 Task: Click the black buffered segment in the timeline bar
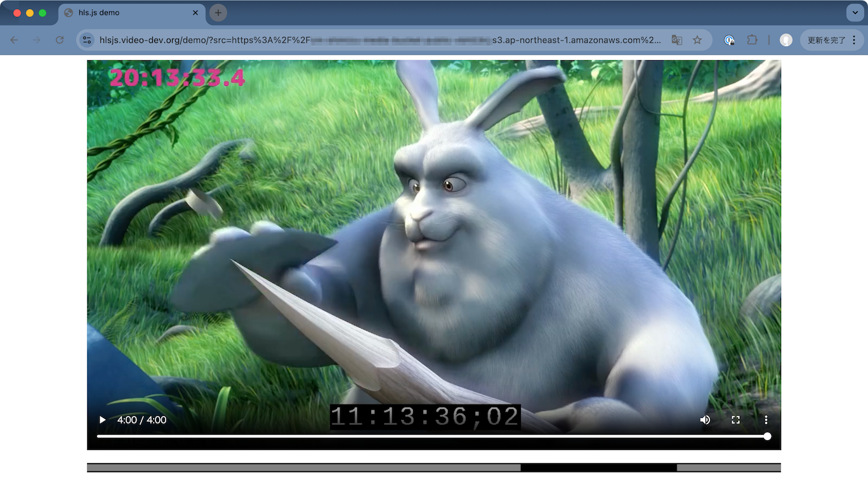pyautogui.click(x=598, y=468)
